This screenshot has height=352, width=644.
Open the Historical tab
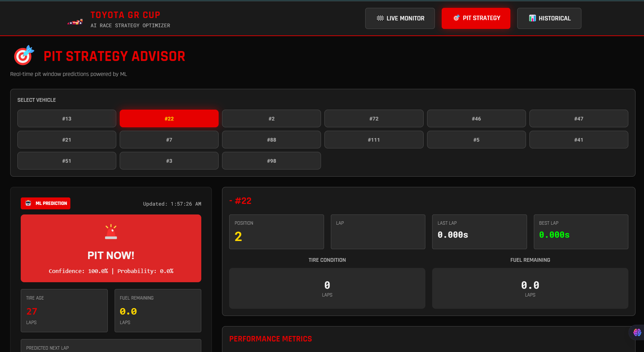[549, 18]
